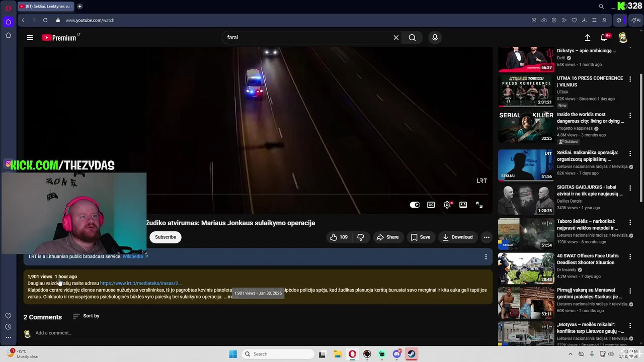
Task: Open YouTube notifications bell
Action: pyautogui.click(x=604, y=38)
